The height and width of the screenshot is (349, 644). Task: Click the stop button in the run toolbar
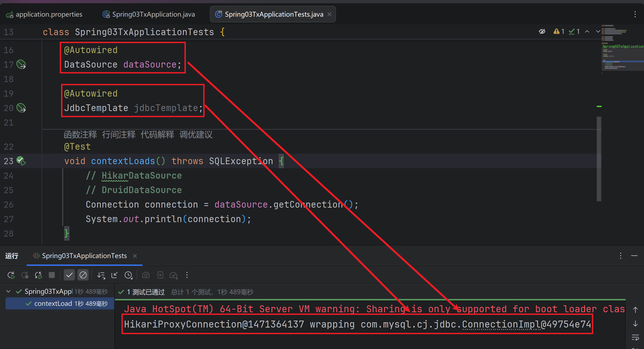tap(52, 275)
